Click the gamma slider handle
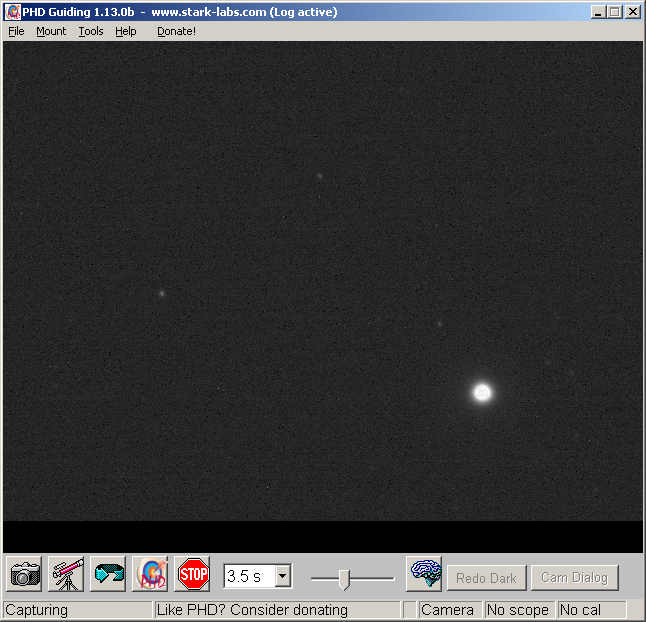Screen dimensions: 646x622 (x=344, y=579)
